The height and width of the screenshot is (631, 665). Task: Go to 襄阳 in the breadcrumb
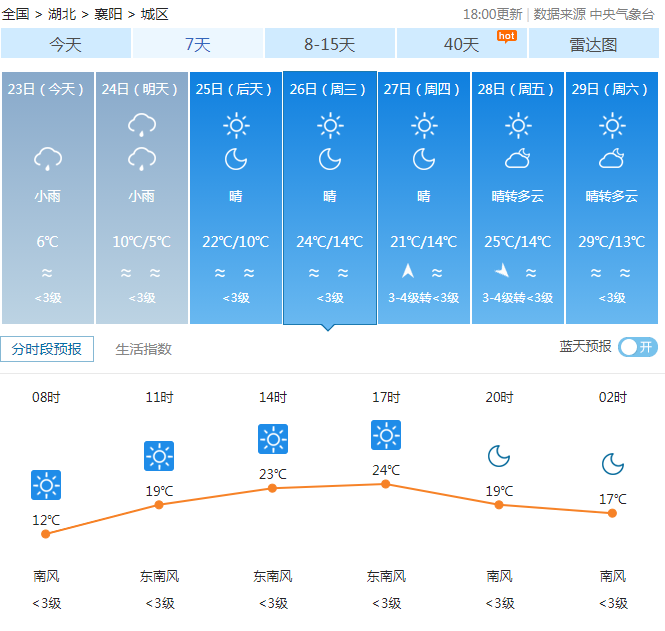[108, 14]
